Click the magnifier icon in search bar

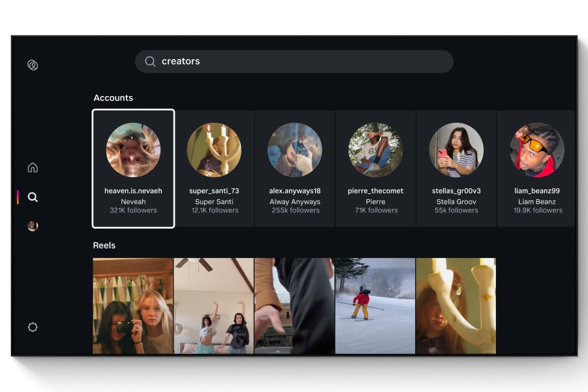[150, 61]
